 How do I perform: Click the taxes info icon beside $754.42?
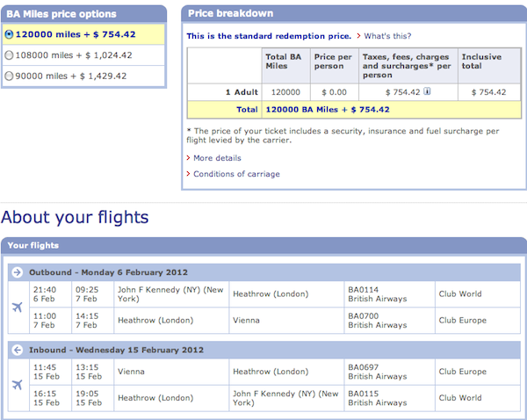[x=427, y=91]
